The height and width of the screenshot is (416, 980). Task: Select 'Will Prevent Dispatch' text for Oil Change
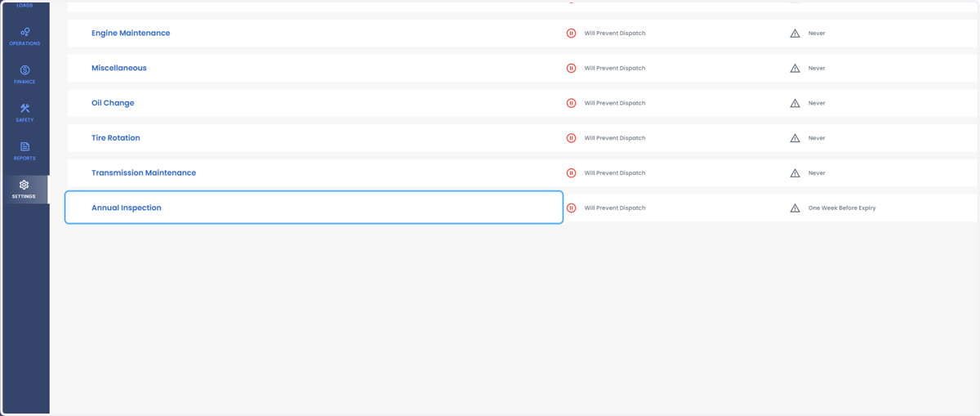pos(615,103)
